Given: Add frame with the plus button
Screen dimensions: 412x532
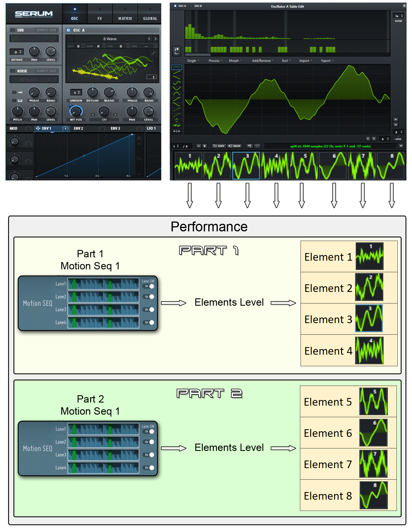Looking at the screenshot, I should [x=205, y=146].
